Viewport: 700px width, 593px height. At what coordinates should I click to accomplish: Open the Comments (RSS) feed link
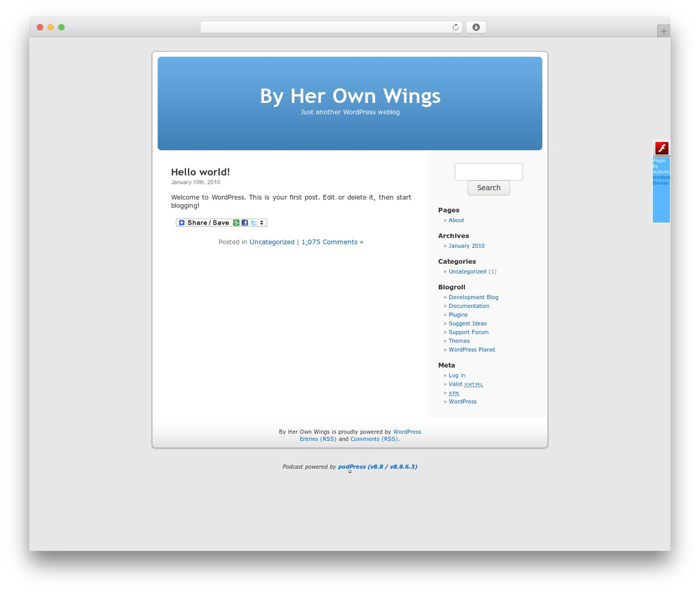click(374, 439)
